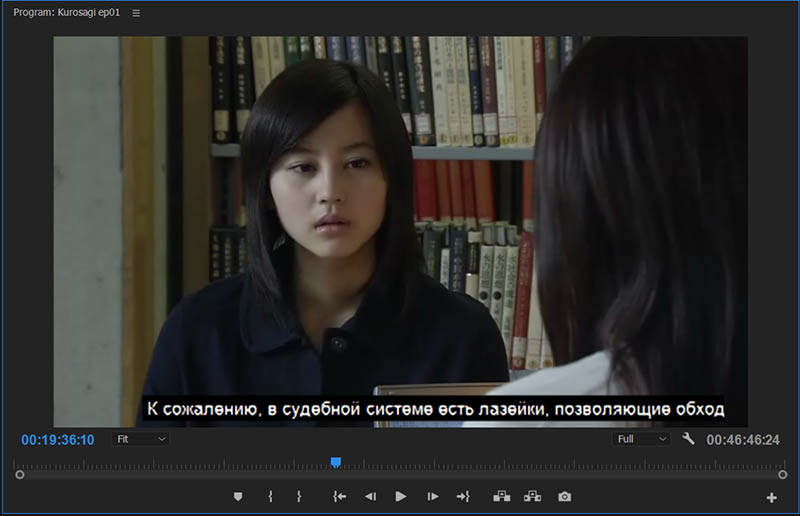Click the Mark In bracket button
This screenshot has height=516, width=800.
pos(270,497)
